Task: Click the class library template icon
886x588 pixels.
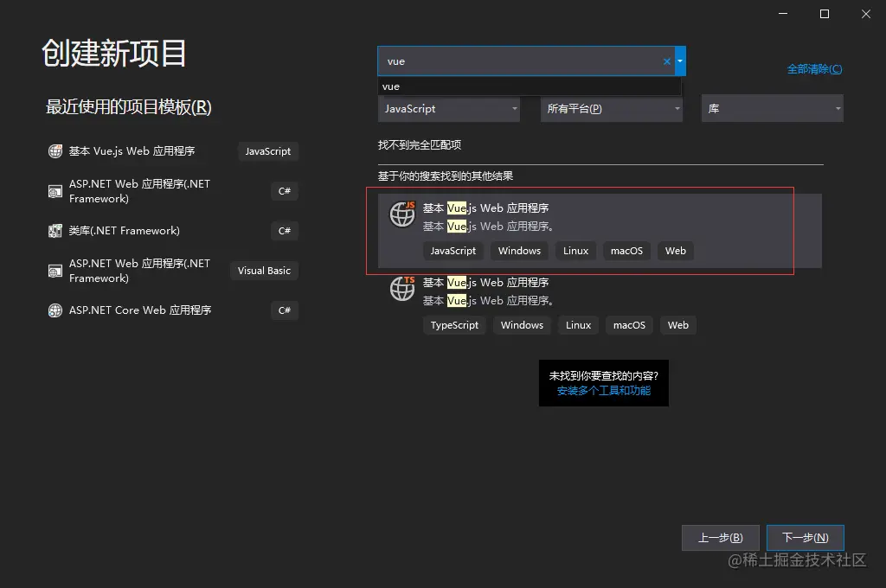Action: pyautogui.click(x=55, y=231)
